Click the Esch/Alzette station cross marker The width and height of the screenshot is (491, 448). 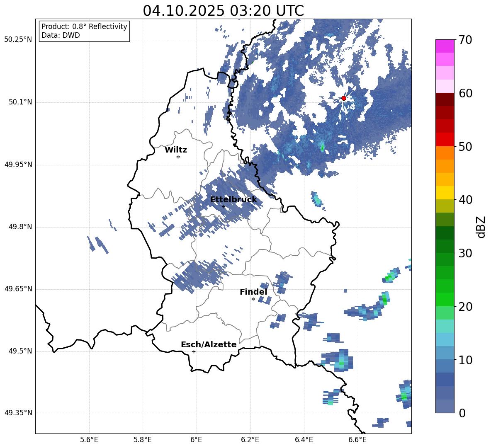[194, 351]
